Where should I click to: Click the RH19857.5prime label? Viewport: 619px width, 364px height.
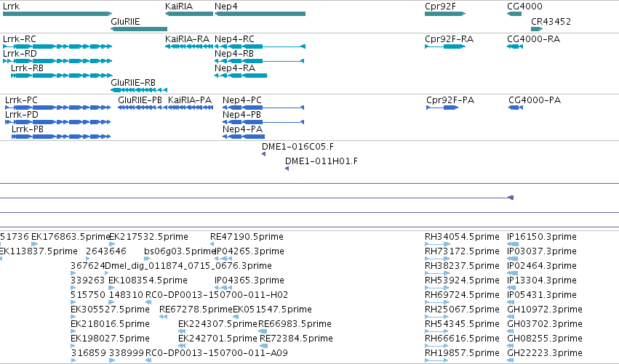click(463, 352)
